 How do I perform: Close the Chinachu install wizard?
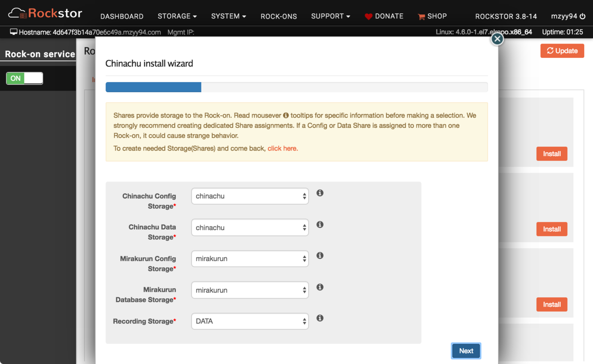(x=497, y=39)
